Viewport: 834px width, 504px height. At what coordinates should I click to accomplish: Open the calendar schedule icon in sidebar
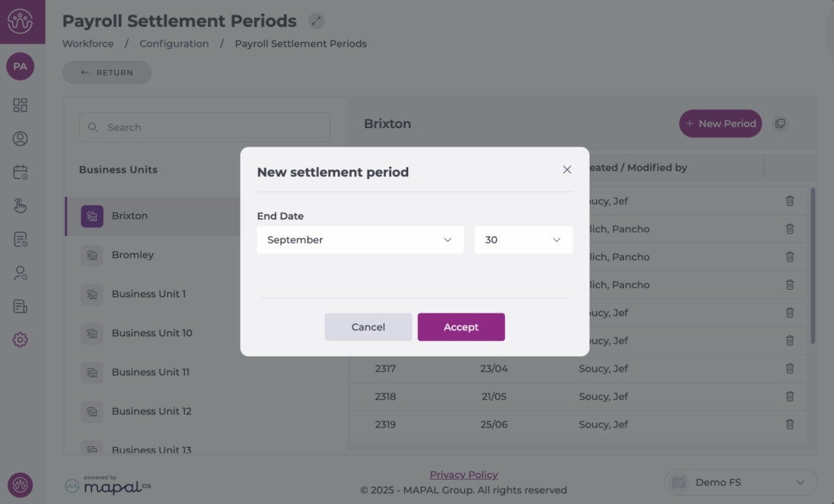click(x=20, y=173)
